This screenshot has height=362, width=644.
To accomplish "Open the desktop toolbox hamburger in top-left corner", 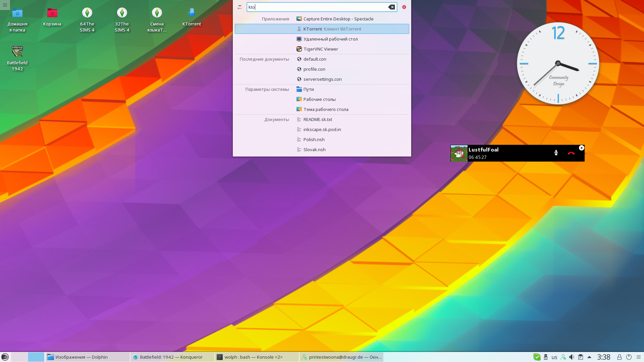I will [x=5, y=5].
